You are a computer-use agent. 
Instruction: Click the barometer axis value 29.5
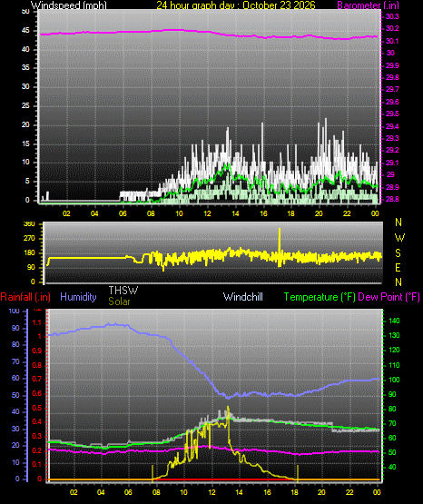click(392, 114)
